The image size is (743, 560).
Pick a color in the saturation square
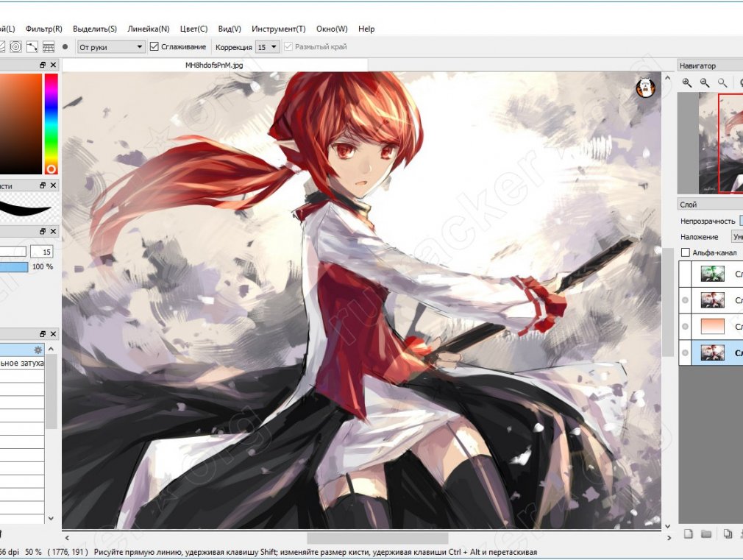[x=21, y=124]
